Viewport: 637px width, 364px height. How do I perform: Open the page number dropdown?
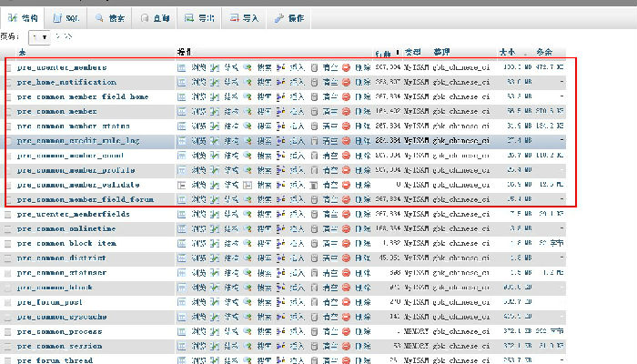coord(38,37)
